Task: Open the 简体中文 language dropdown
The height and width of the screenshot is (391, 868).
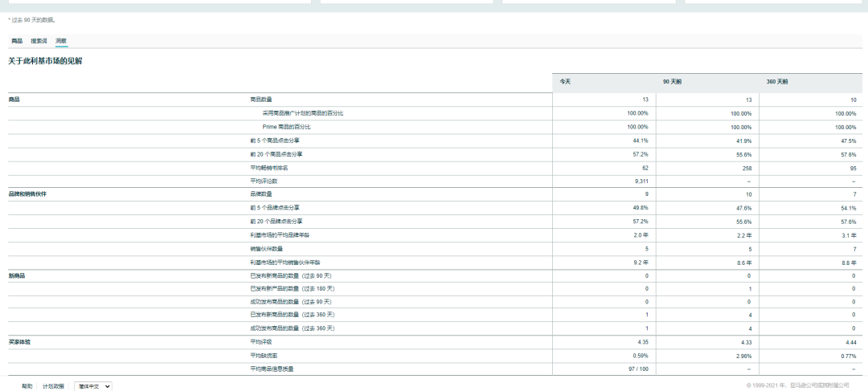Action: 93,386
